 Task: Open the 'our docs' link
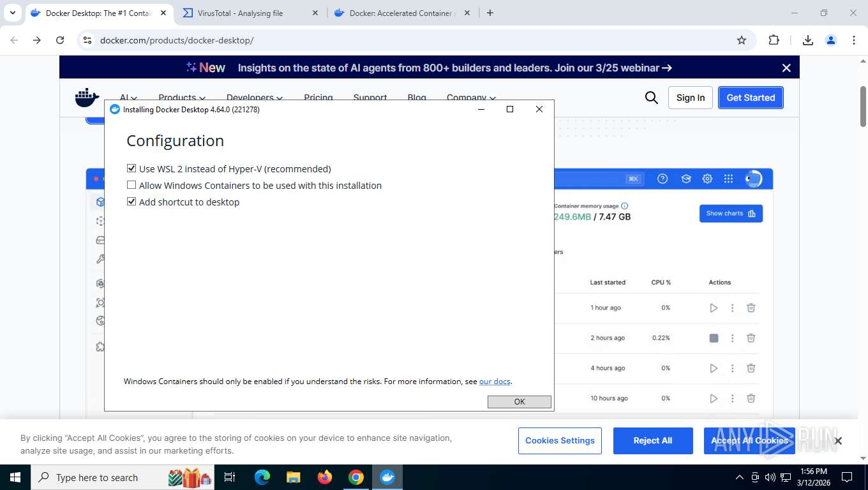[x=495, y=382]
